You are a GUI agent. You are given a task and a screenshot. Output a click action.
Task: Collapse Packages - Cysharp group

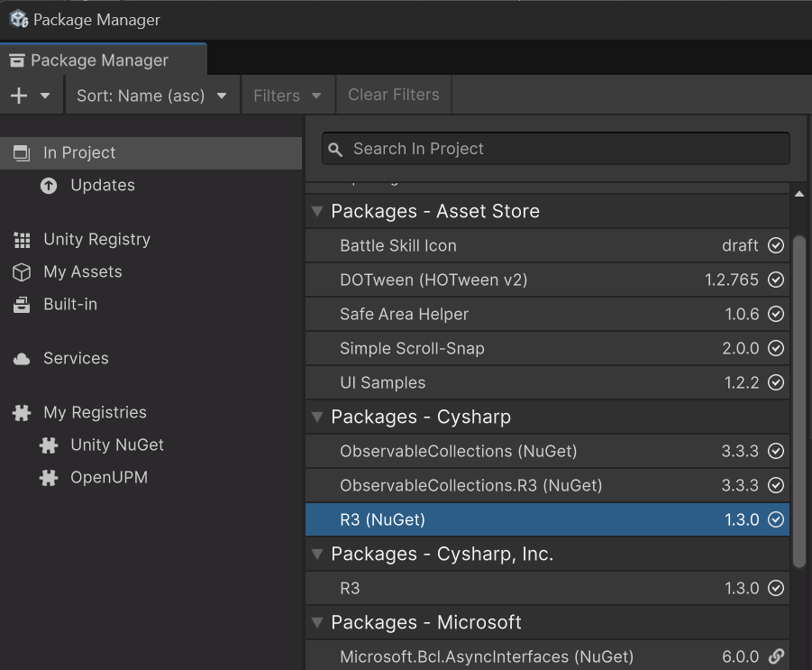coord(317,418)
